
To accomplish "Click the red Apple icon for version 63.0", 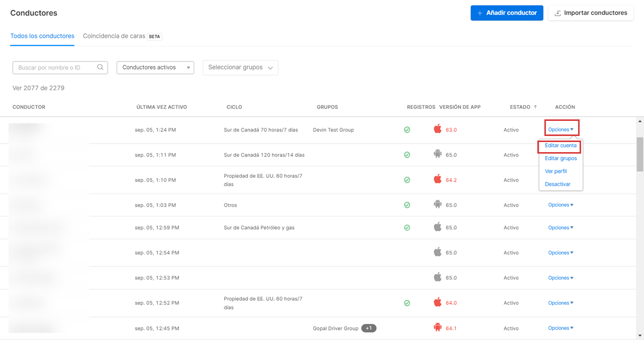I will pos(437,129).
